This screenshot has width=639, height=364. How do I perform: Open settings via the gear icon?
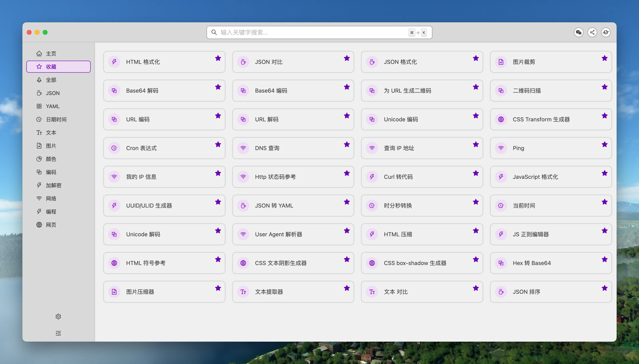click(x=58, y=316)
